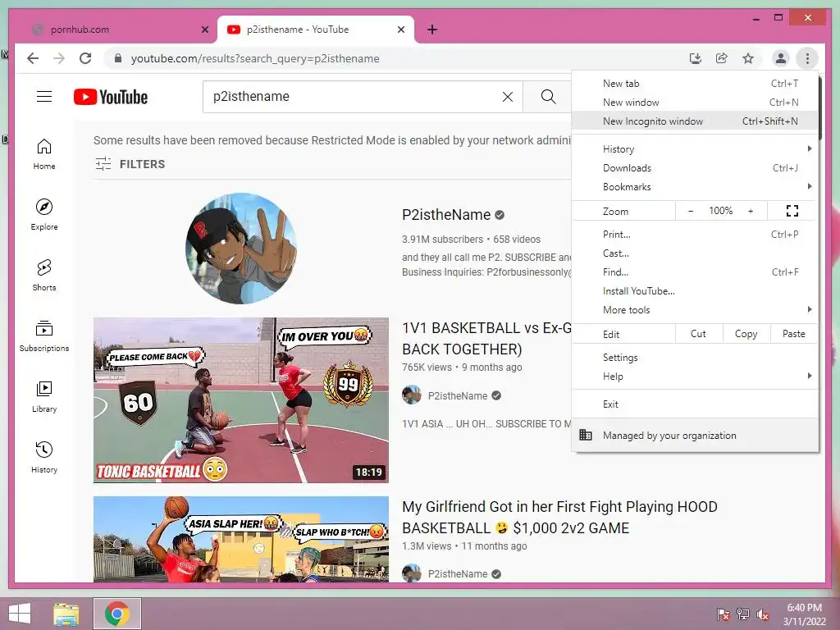Viewport: 840px width, 630px height.
Task: Click the share page icon
Action: pos(722,58)
